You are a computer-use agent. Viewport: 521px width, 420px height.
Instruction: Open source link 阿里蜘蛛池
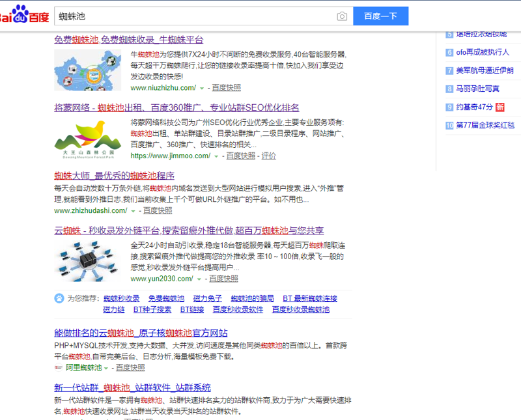click(x=84, y=367)
